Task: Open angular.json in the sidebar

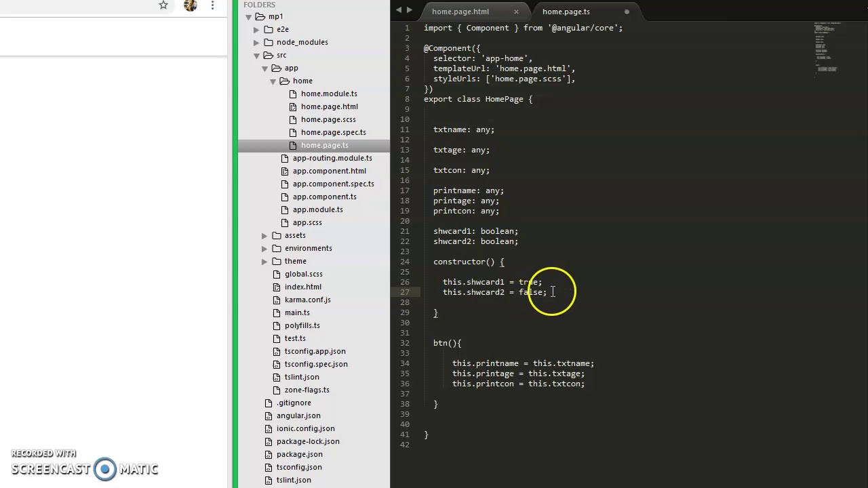Action: (298, 415)
